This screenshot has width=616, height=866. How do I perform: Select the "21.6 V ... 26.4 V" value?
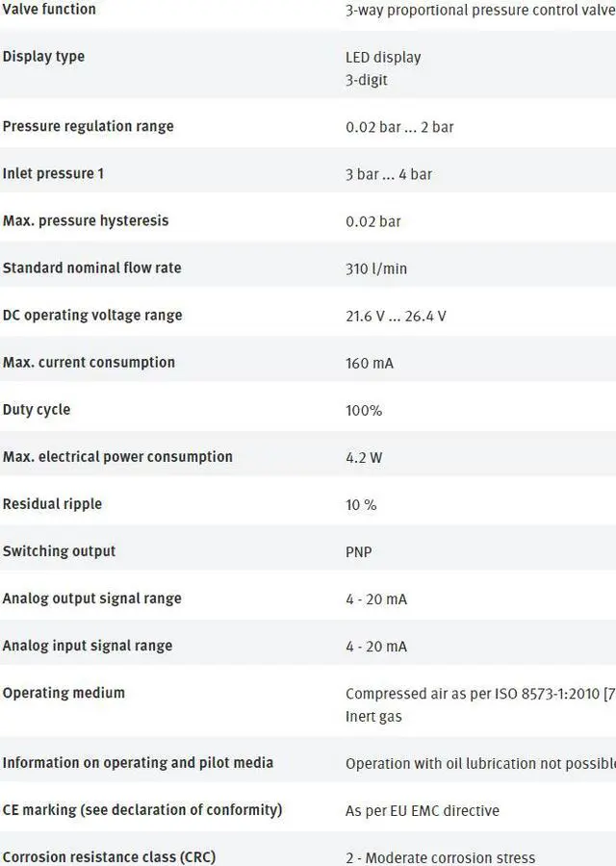point(396,316)
